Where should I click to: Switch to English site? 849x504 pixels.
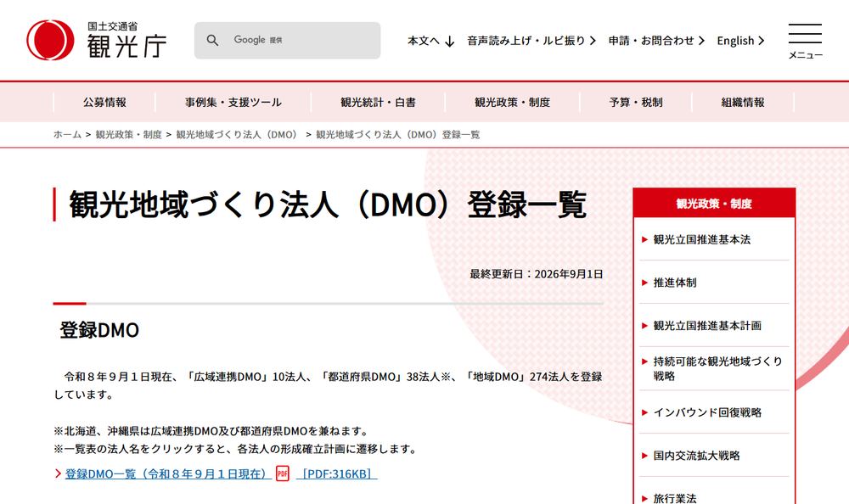click(x=740, y=41)
